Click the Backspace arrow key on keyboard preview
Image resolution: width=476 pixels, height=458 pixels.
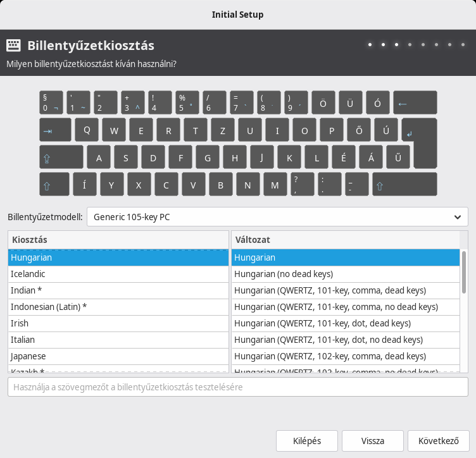[415, 102]
